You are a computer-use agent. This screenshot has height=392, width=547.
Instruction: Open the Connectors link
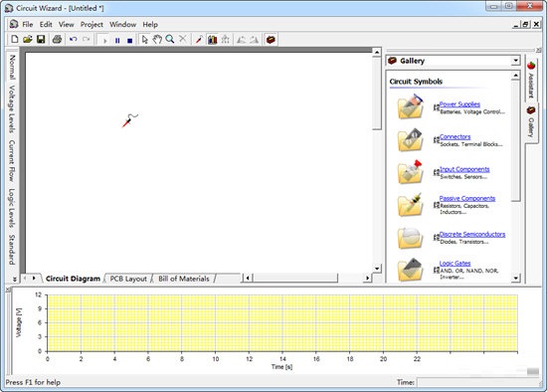455,137
